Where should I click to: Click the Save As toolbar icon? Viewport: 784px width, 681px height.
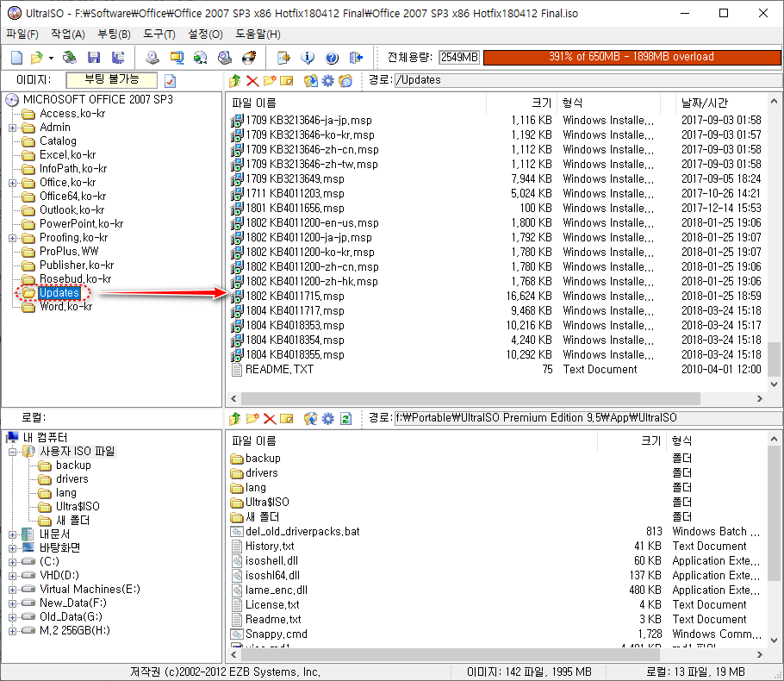pos(118,58)
